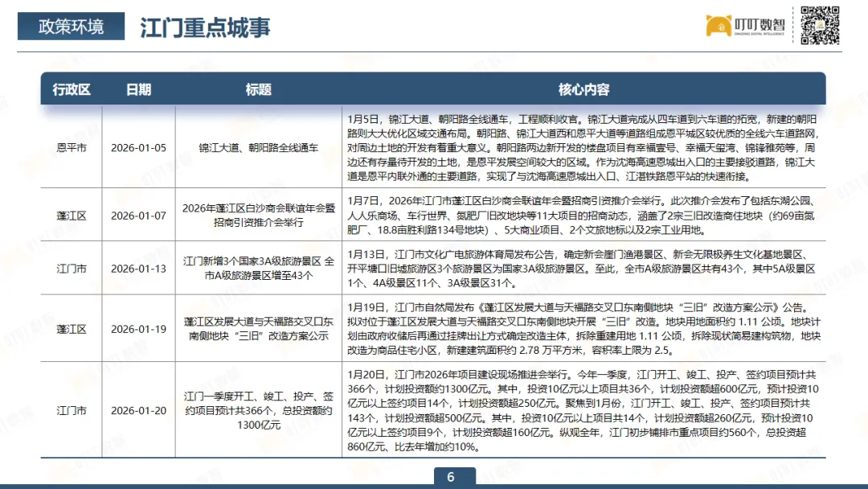868x489 pixels.
Task: Click the 政策环境 section label
Action: click(71, 26)
